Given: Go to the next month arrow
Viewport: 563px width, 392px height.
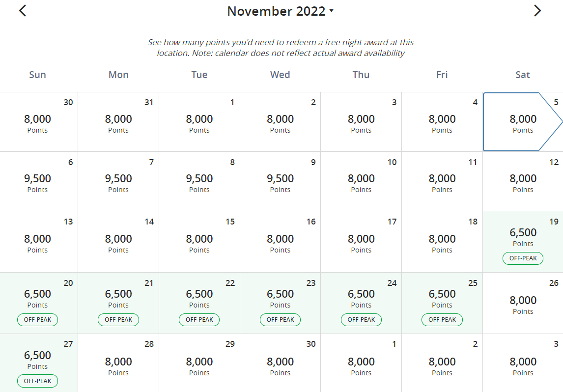Looking at the screenshot, I should (x=537, y=11).
